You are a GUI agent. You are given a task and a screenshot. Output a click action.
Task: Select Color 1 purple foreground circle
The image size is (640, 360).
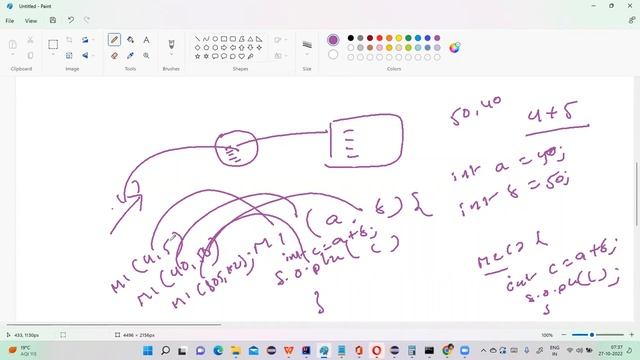333,40
